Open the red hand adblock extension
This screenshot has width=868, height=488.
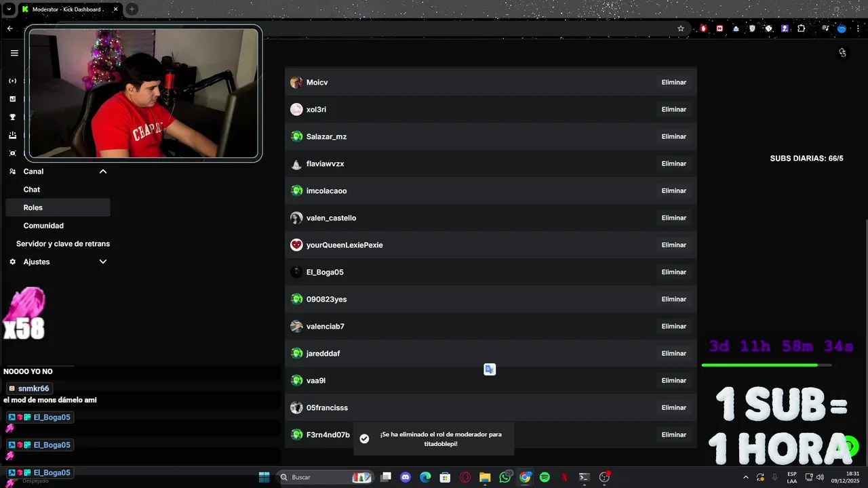[x=703, y=28]
